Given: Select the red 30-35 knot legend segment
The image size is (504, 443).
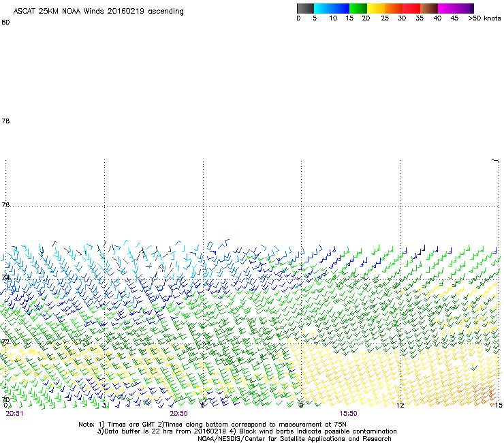Looking at the screenshot, I should pyautogui.click(x=411, y=8).
